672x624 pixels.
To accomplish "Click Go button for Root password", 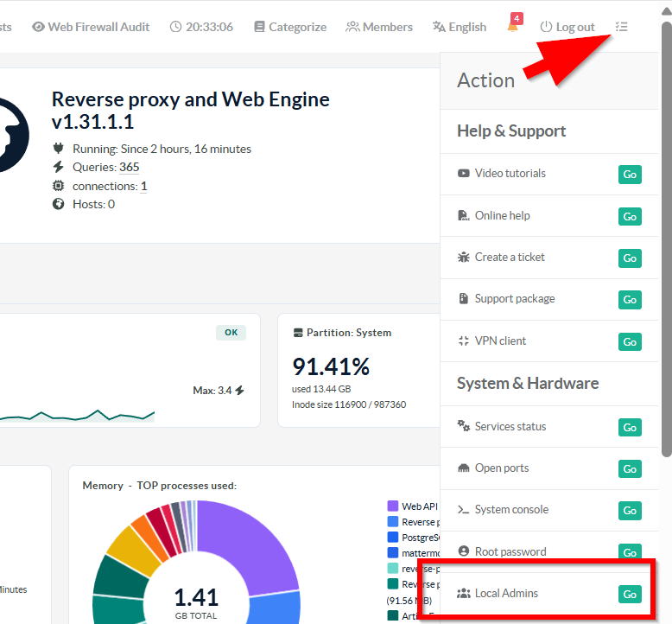I will tap(630, 552).
